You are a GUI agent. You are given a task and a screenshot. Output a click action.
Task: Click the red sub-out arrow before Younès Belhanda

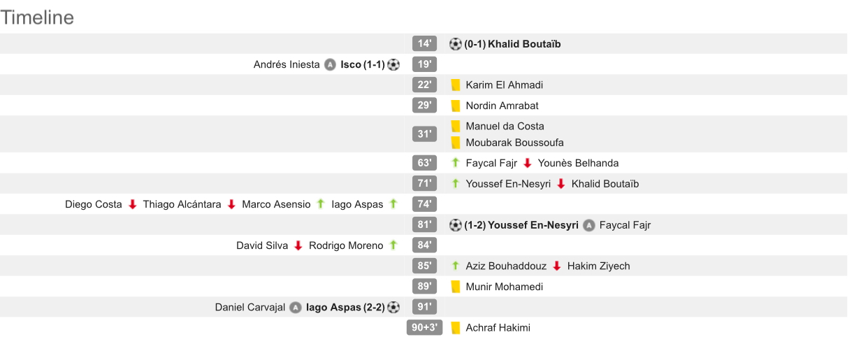528,163
